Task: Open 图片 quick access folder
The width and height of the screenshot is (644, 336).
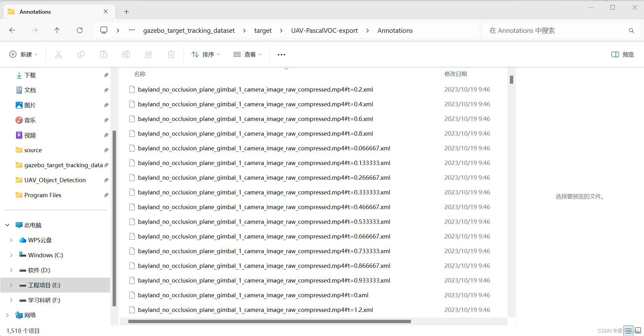Action: click(x=30, y=105)
